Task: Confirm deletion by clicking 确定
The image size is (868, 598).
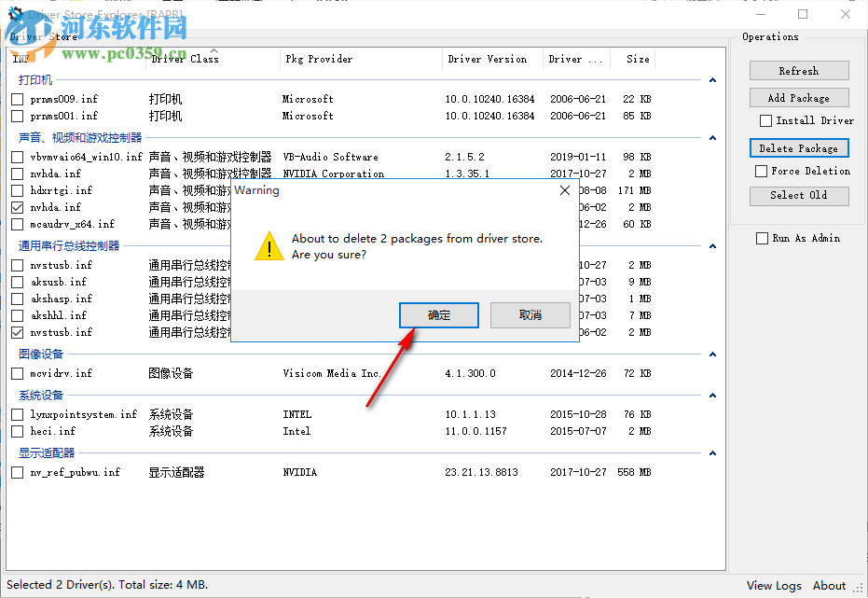Action: click(438, 314)
